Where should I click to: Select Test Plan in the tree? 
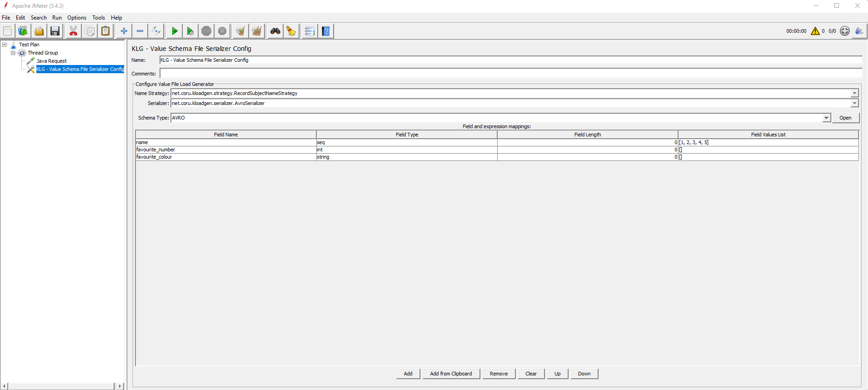[x=29, y=45]
